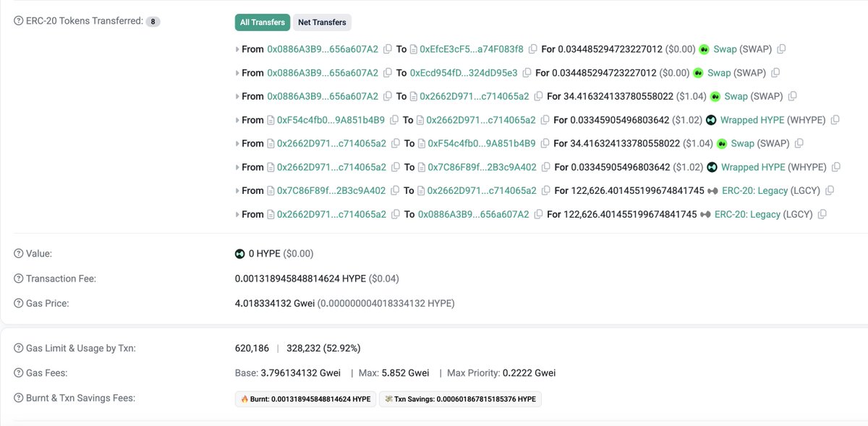Click the transfers count badge 8

(153, 22)
